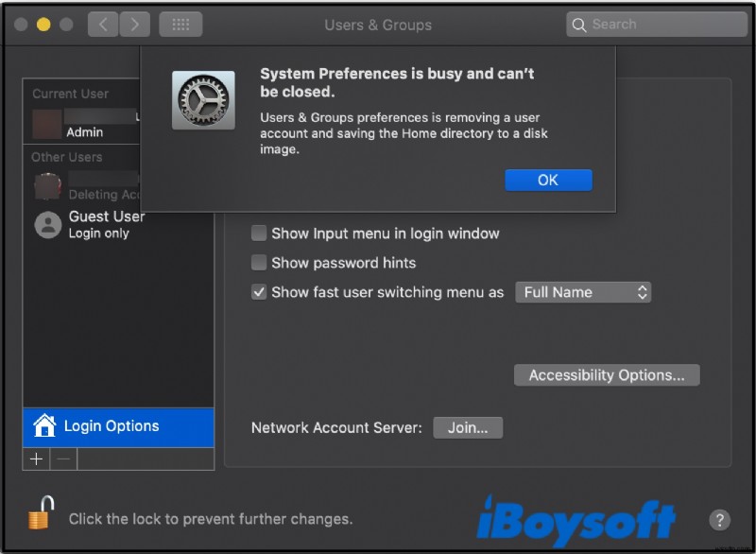Image resolution: width=756 pixels, height=554 pixels.
Task: Enable Show Input menu in login window
Action: click(x=258, y=234)
